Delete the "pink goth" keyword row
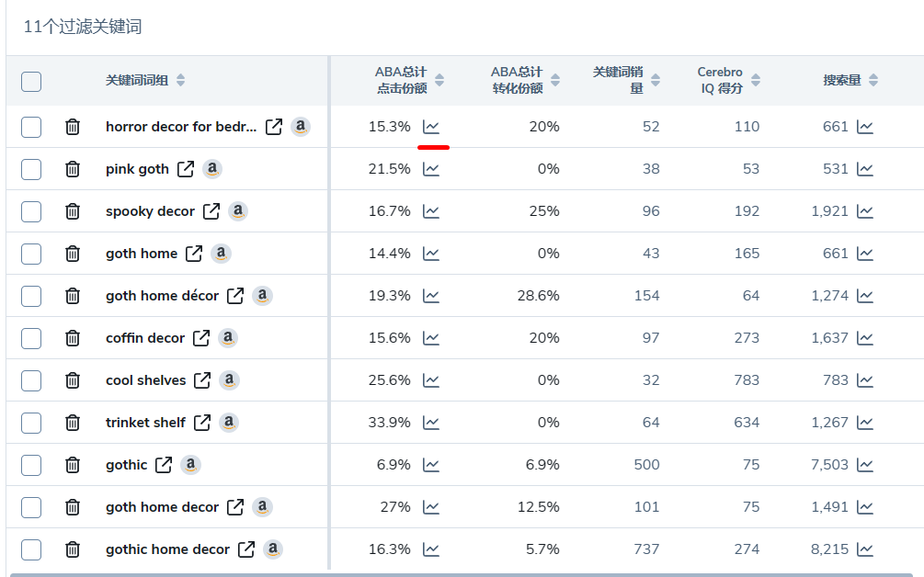Viewport: 924px width, 577px height. 73,169
